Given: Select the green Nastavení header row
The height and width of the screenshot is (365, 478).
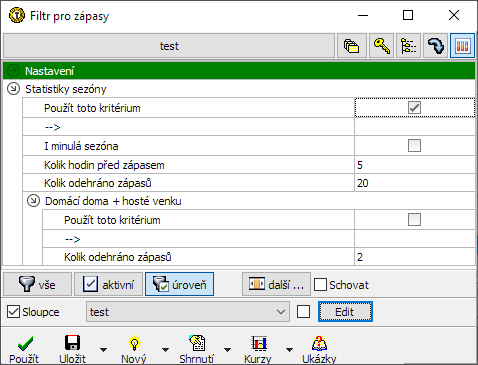Looking at the screenshot, I should [239, 70].
